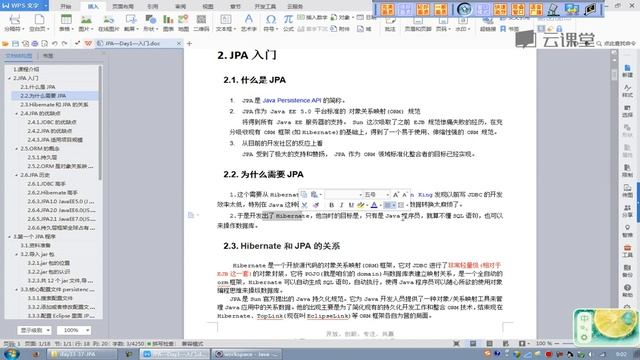640x360 pixels.
Task: Toggle Underline in the floating mini toolbar
Action: point(351,205)
